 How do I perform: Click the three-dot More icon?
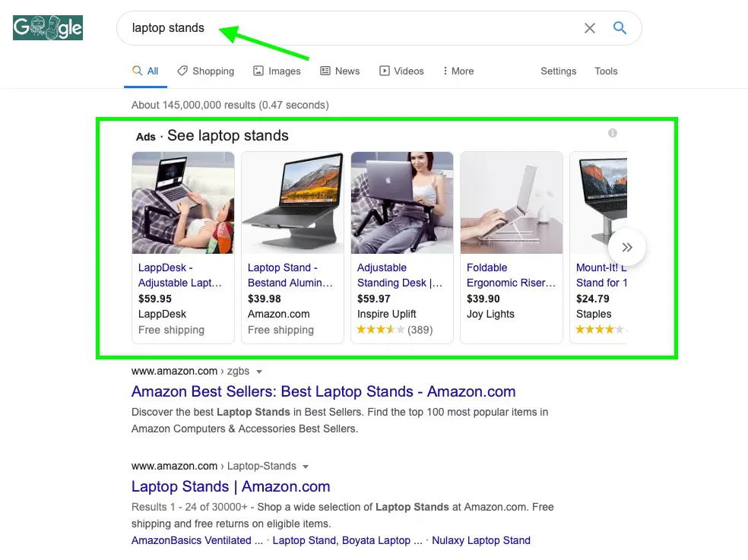[x=445, y=71]
